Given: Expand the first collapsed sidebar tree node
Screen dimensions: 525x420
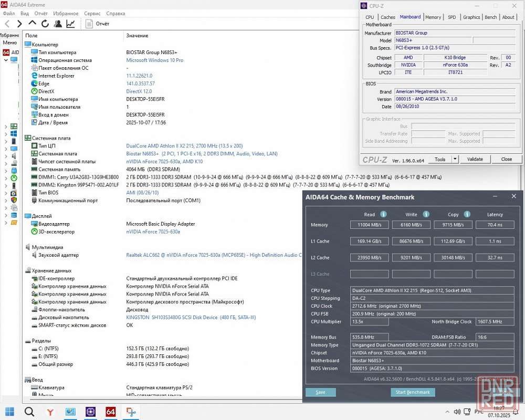Looking at the screenshot, I should 6,127.
